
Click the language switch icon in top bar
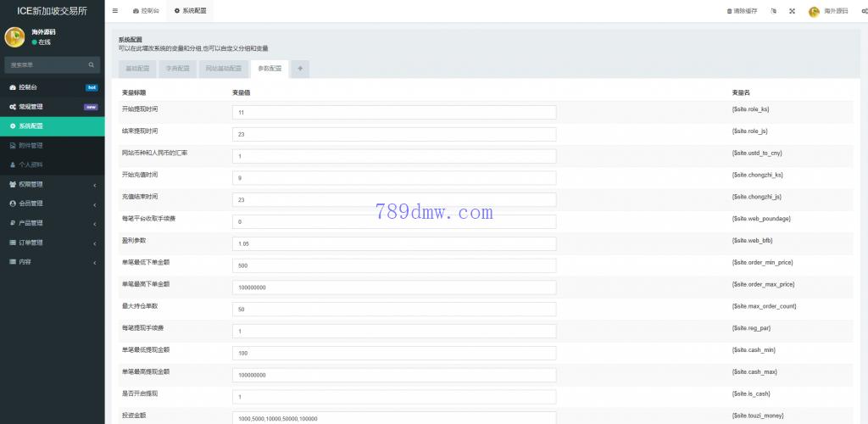(x=774, y=11)
